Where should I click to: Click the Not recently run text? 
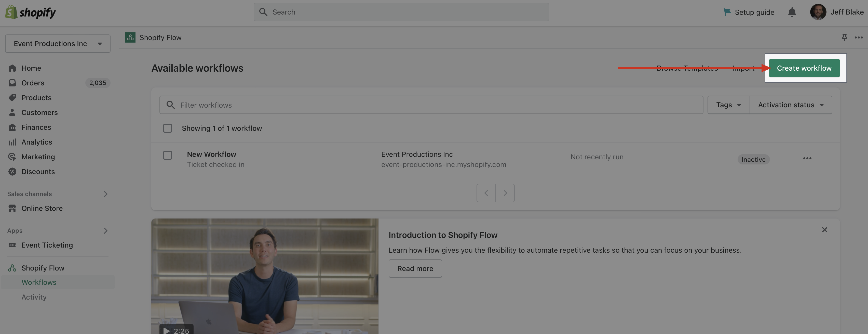click(597, 157)
